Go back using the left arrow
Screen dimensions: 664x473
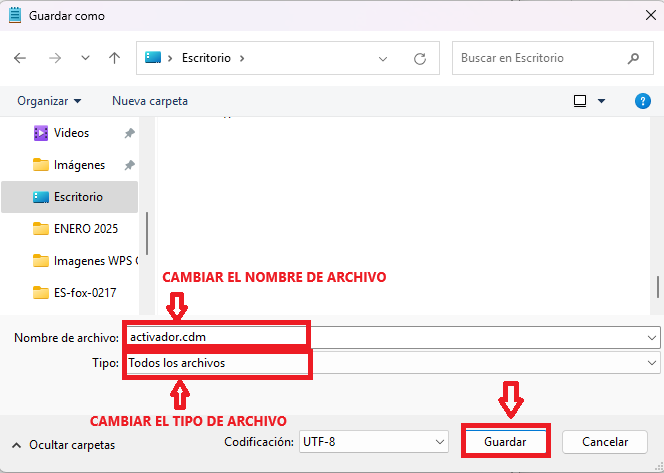(20, 58)
